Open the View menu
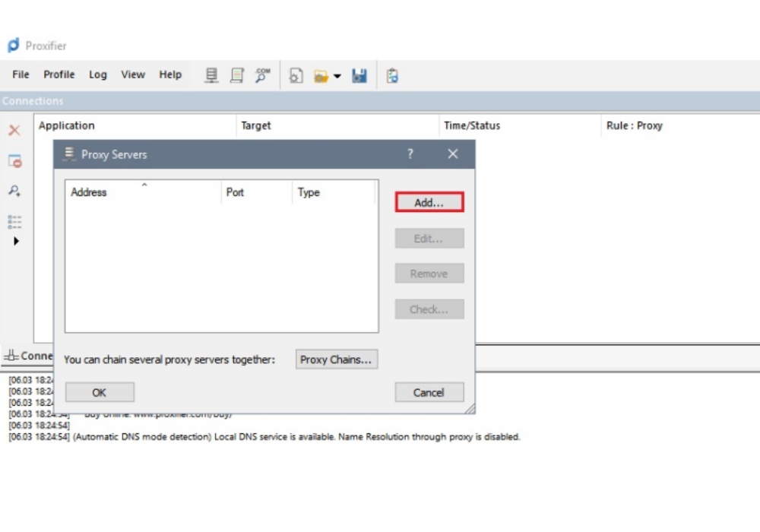Viewport: 760px width, 532px height. pos(133,74)
